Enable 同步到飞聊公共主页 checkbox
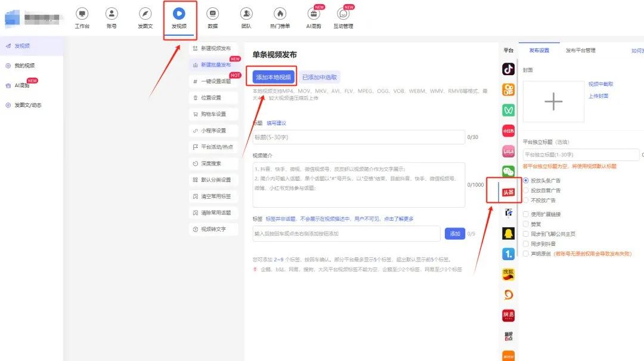The width and height of the screenshot is (644, 361). pos(526,234)
